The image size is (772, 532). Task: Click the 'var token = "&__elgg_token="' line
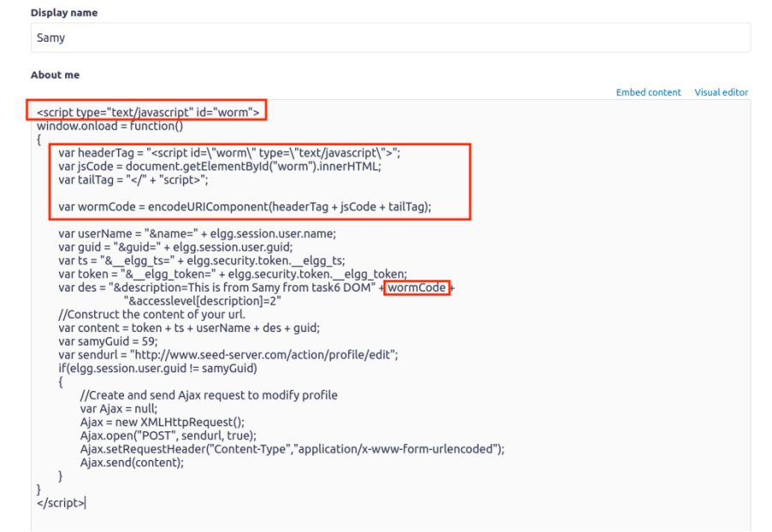[233, 274]
